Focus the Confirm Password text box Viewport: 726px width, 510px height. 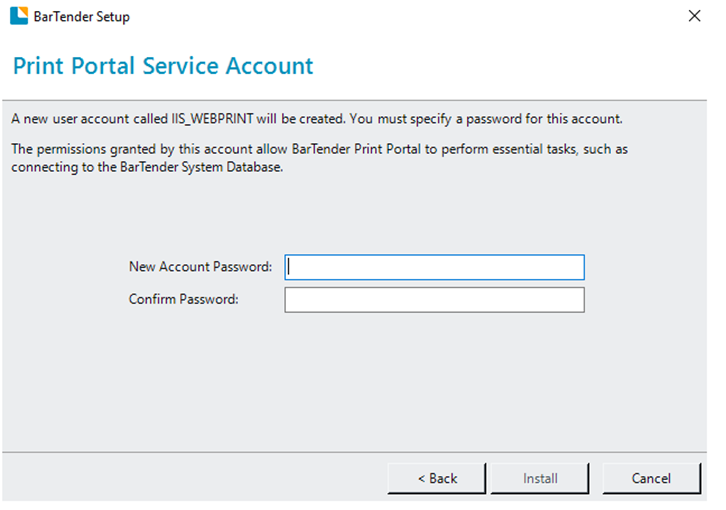434,300
